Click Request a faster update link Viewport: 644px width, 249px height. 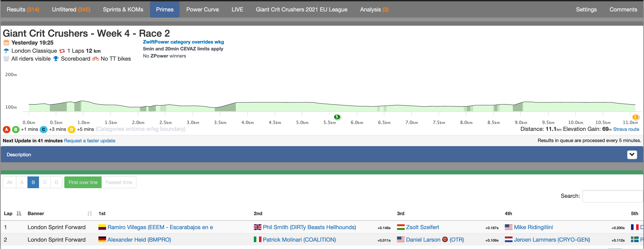pos(90,141)
